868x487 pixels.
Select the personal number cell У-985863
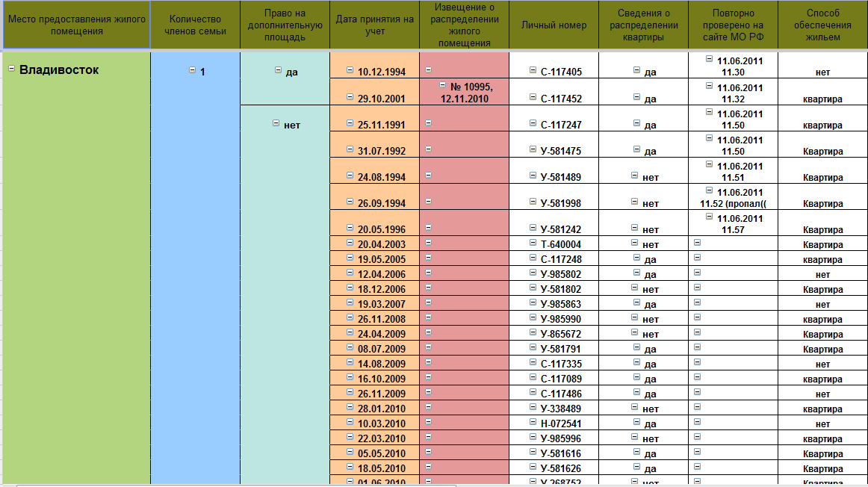tap(560, 304)
